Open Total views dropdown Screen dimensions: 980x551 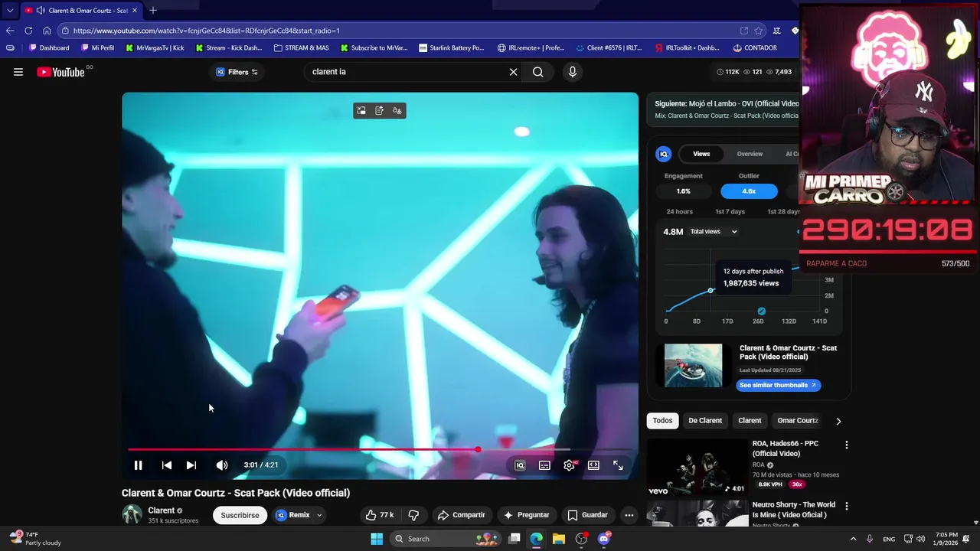pos(714,232)
